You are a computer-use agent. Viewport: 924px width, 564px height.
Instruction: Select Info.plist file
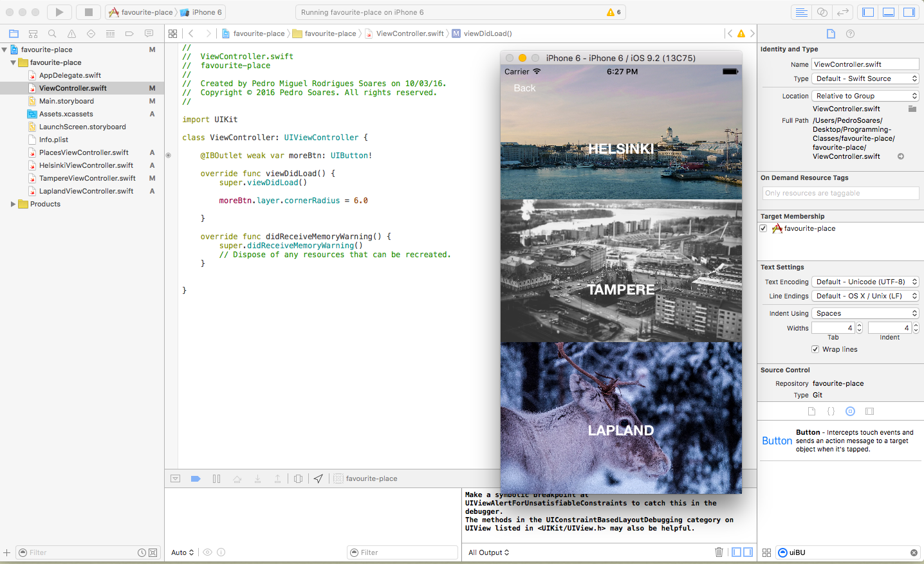[x=53, y=140]
